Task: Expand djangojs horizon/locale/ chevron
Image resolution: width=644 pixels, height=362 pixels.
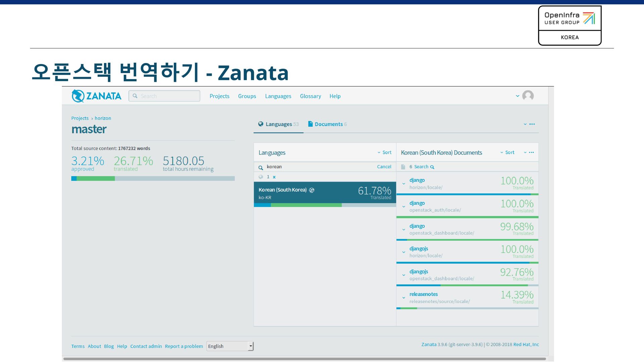Action: click(x=404, y=252)
